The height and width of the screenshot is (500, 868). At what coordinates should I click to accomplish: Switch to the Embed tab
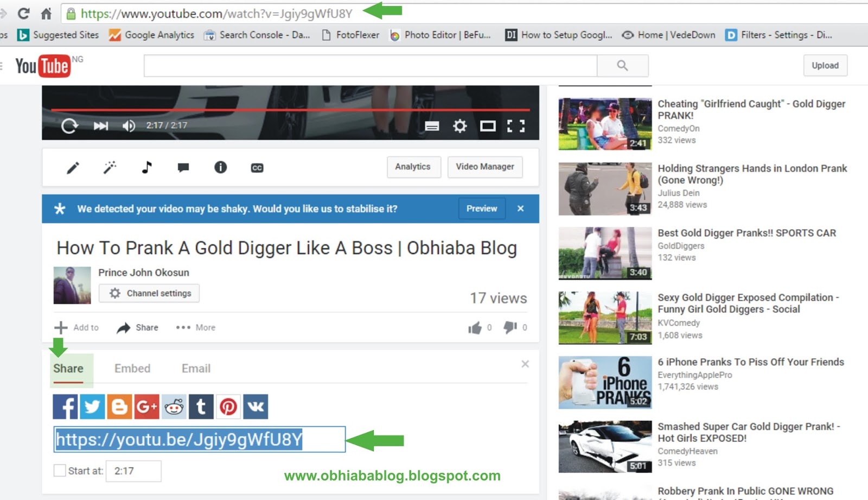[x=132, y=369]
